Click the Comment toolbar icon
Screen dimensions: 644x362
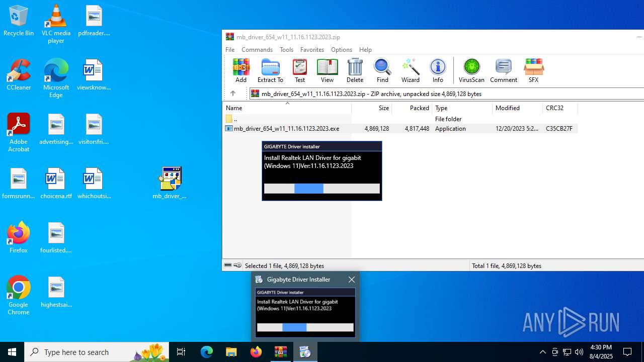click(x=504, y=70)
